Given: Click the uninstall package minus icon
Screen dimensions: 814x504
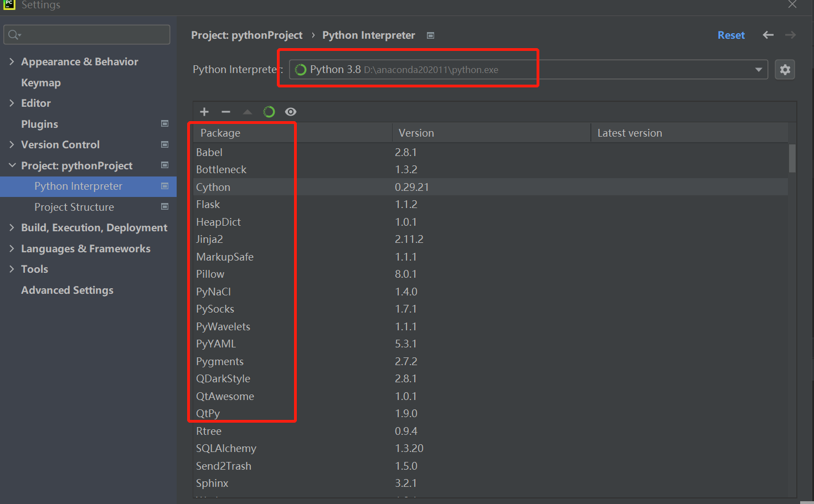Looking at the screenshot, I should tap(226, 112).
